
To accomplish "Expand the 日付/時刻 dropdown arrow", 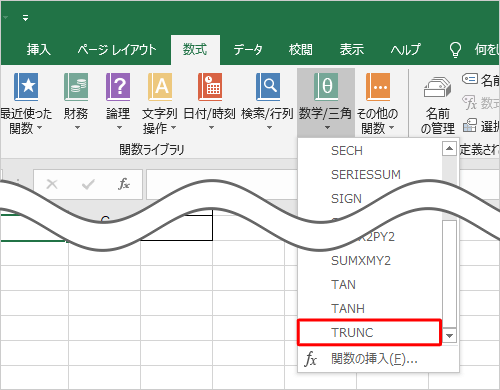I will click(211, 128).
